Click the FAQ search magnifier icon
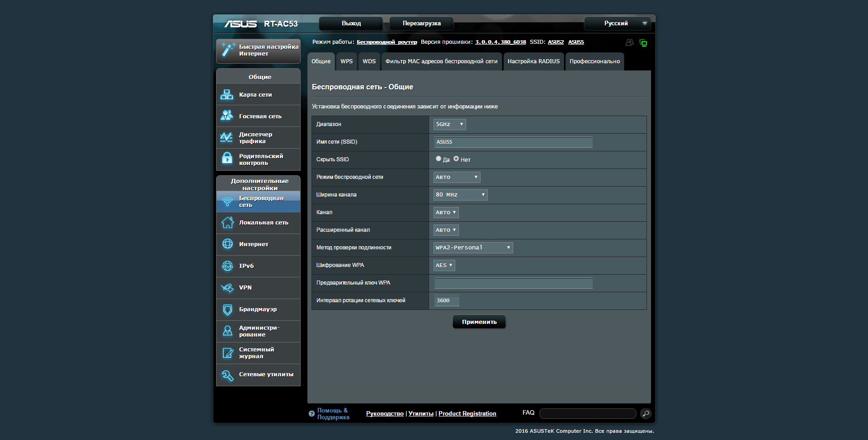 (x=646, y=413)
